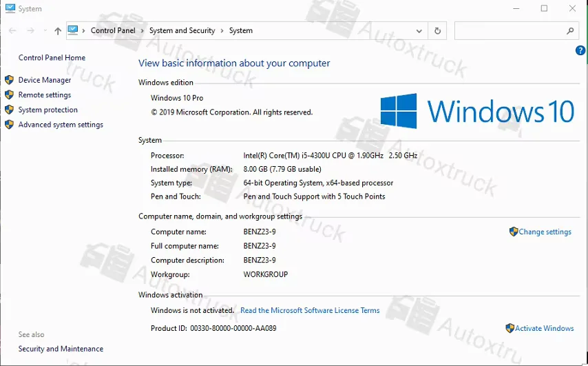
Task: Click the shield icon beside System protection
Action: click(x=10, y=110)
